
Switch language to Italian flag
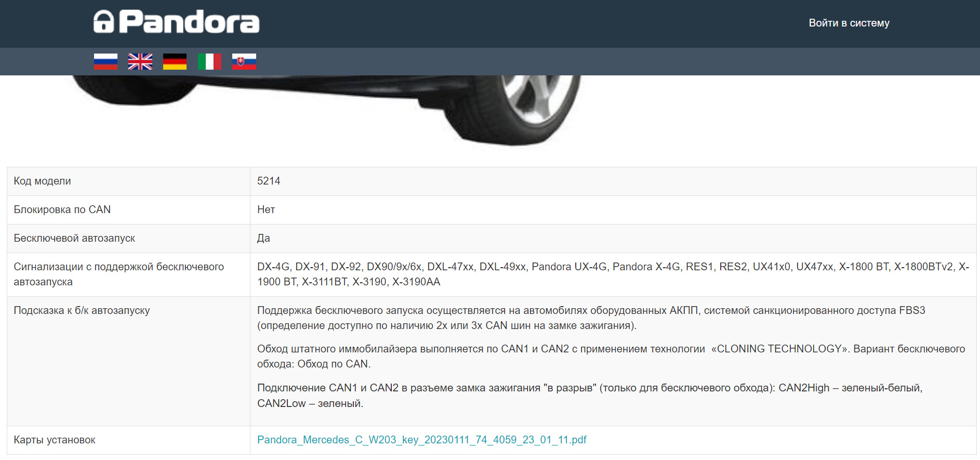point(209,61)
